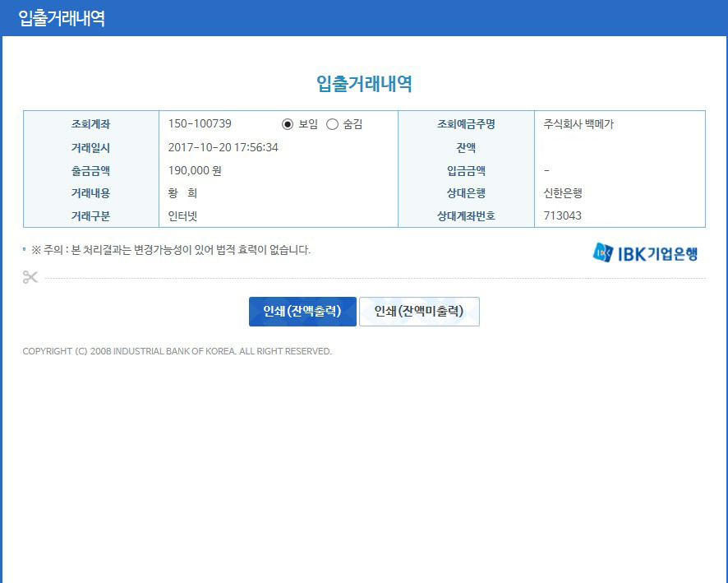Click the 인쇄(잔액미출력) button
The width and height of the screenshot is (728, 583).
coord(419,312)
